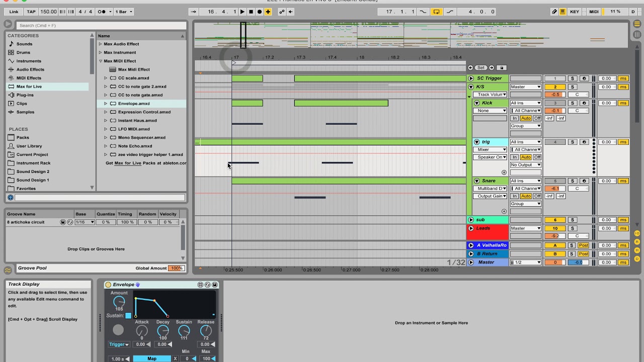Screen dimensions: 644x362
Task: Toggle the Follow playback arrow icon
Action: [x=194, y=12]
